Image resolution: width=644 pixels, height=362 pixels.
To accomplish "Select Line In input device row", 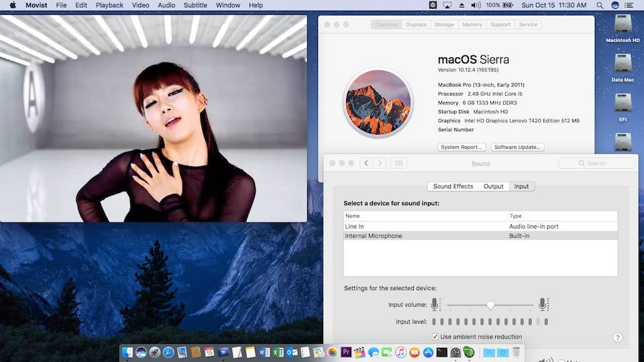I will (480, 227).
